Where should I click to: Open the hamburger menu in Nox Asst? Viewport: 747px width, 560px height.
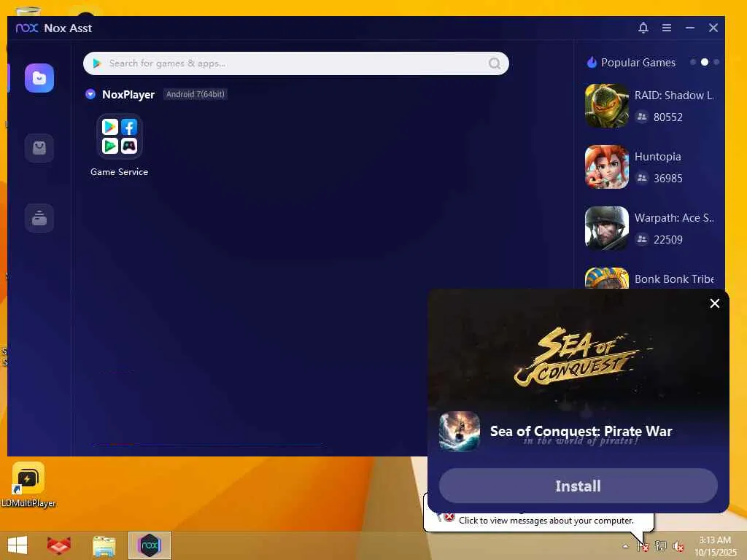(x=667, y=28)
